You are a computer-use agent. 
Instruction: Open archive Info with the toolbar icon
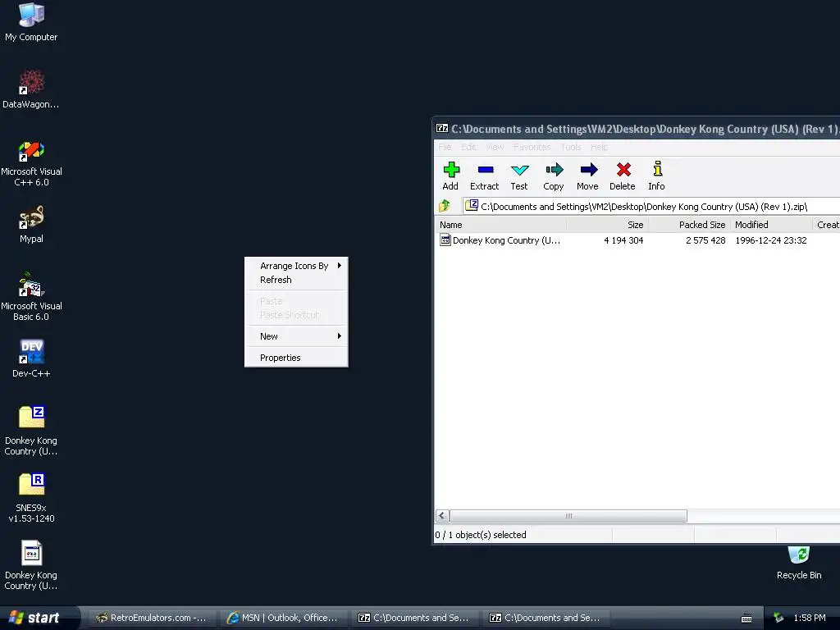pyautogui.click(x=657, y=176)
